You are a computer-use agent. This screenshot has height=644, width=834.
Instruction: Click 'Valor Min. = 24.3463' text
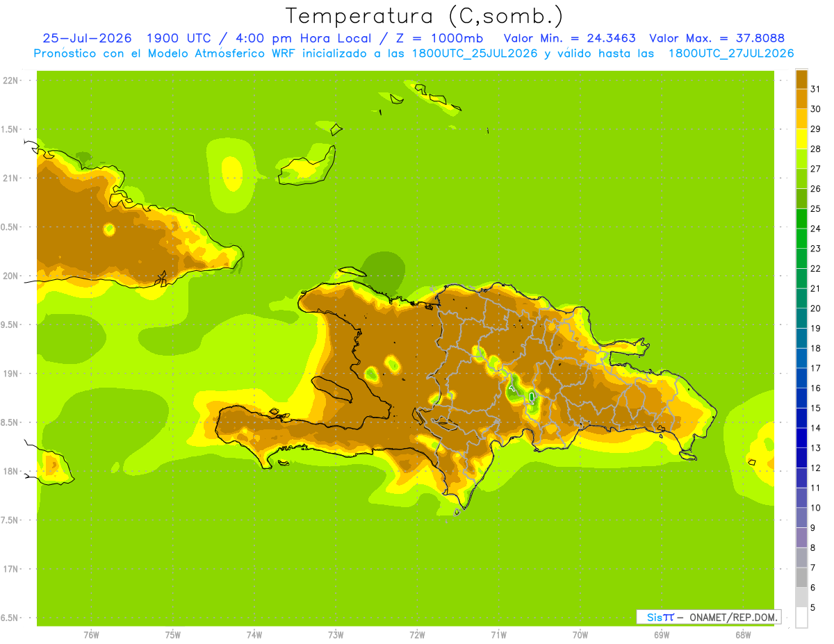pyautogui.click(x=569, y=38)
